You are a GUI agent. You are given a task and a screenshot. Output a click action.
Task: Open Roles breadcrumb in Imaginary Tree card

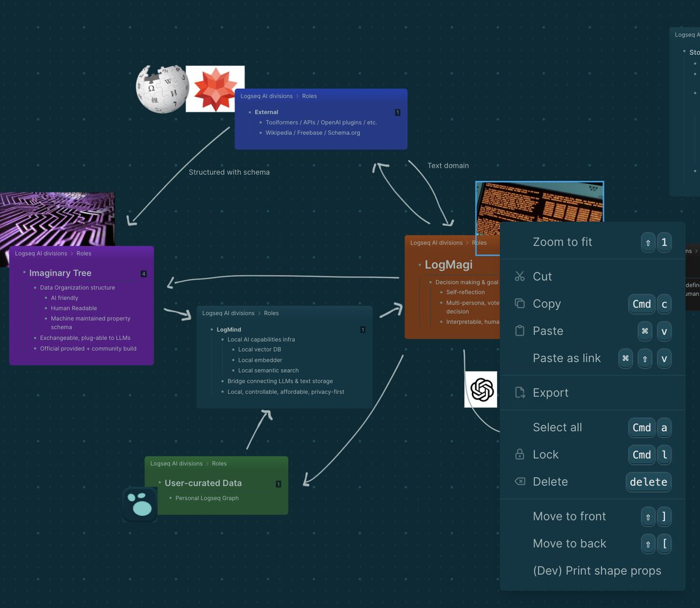point(84,254)
